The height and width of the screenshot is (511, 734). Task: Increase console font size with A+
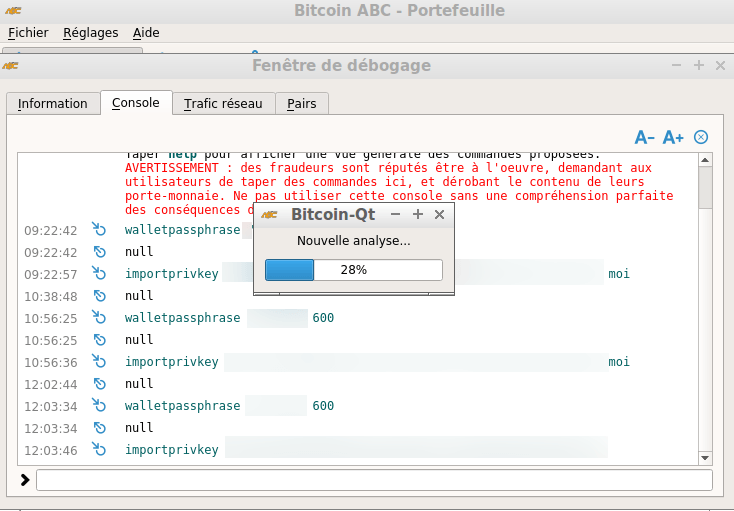coord(674,138)
